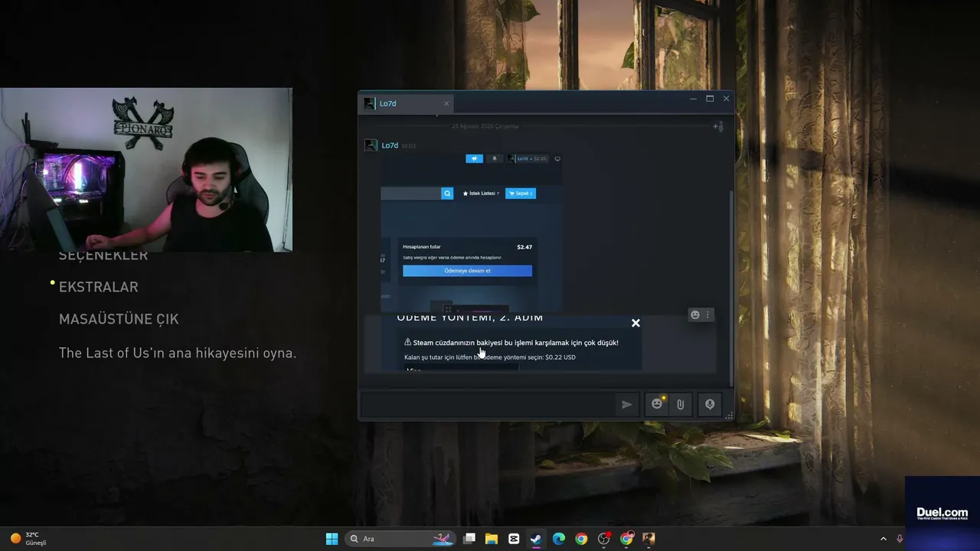980x551 pixels.
Task: Open the first Google Chrome taskbar icon
Action: click(581, 539)
